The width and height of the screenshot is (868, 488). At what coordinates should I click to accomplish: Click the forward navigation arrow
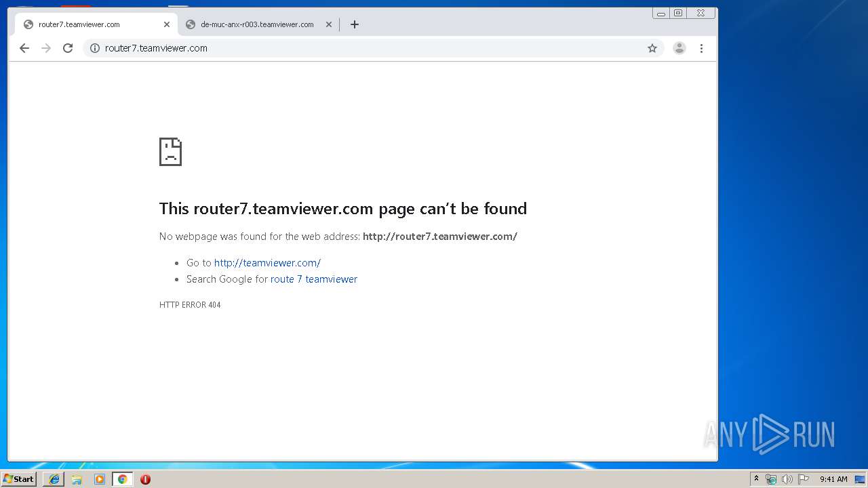tap(46, 48)
